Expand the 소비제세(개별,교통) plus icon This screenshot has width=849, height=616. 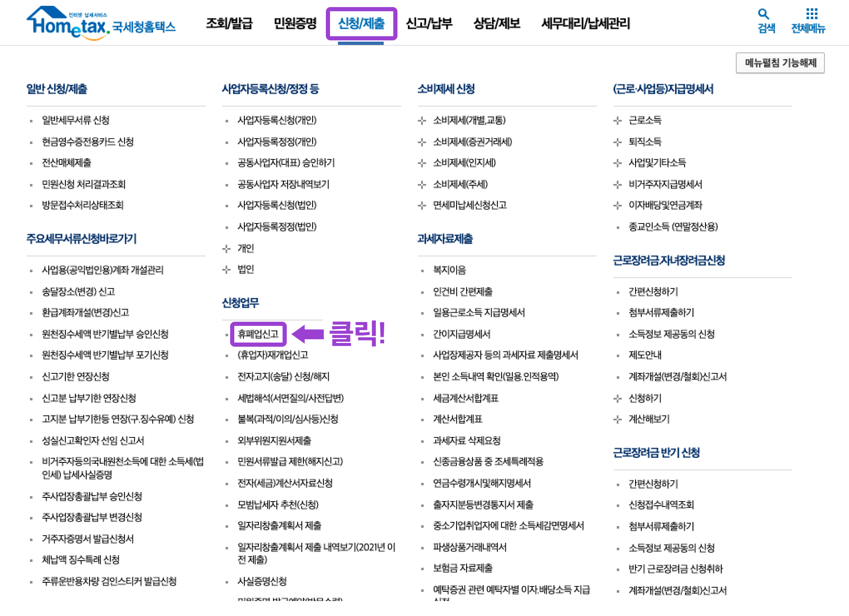tap(422, 121)
